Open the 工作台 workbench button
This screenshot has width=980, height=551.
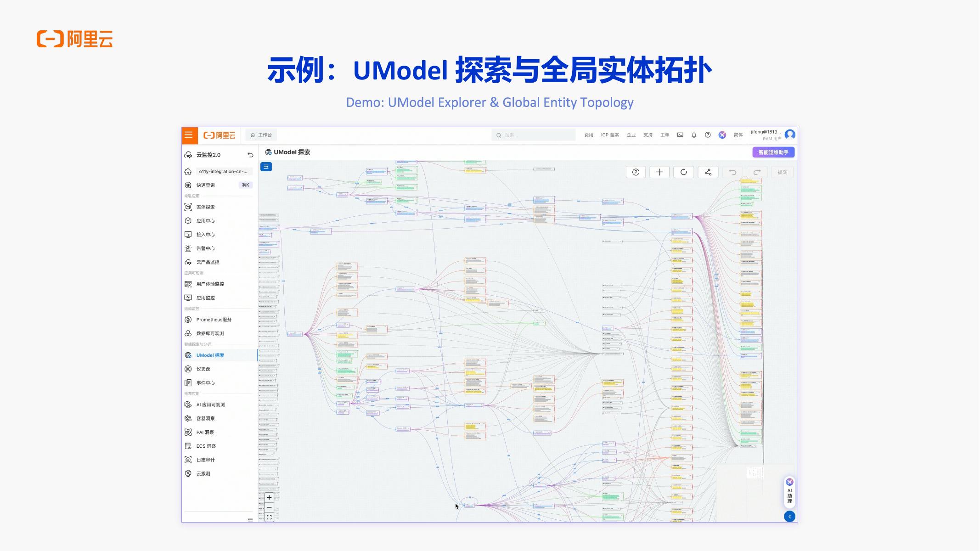click(x=261, y=135)
